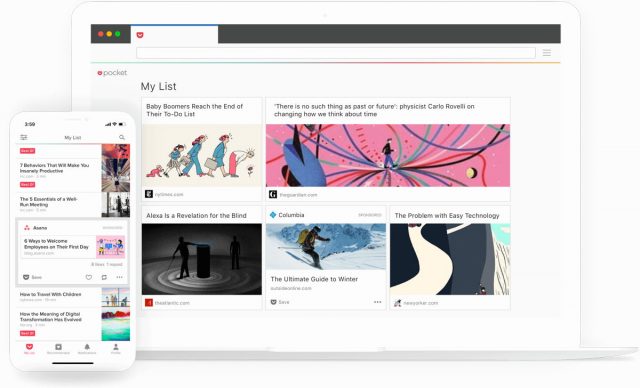Click the Asana logo icon
640x388 pixels.
[27, 228]
